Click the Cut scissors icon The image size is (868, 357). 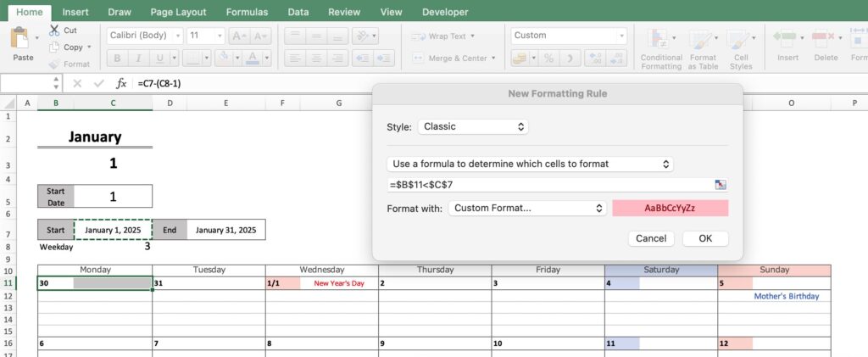click(54, 31)
